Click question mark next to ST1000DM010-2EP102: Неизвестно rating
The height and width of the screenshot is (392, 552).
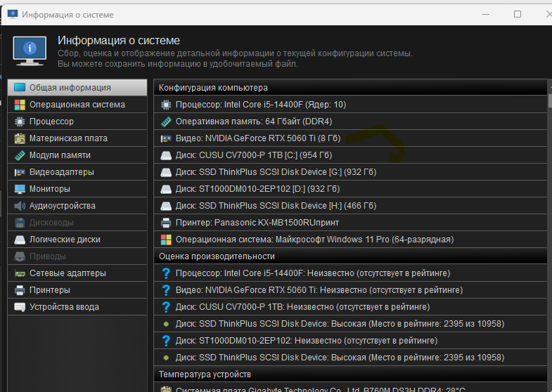pos(166,341)
